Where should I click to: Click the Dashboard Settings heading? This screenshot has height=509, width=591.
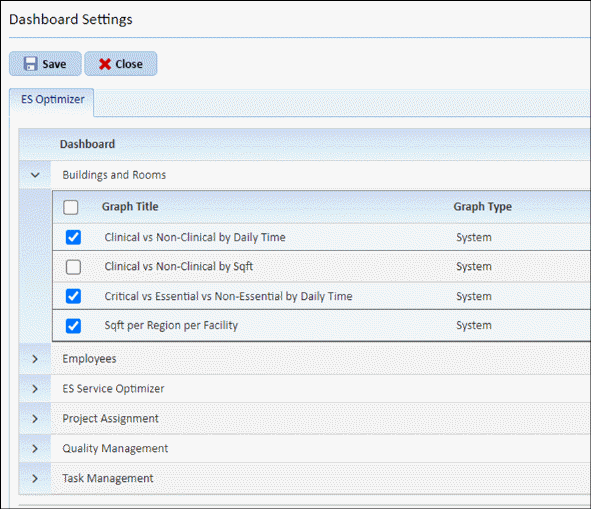71,19
